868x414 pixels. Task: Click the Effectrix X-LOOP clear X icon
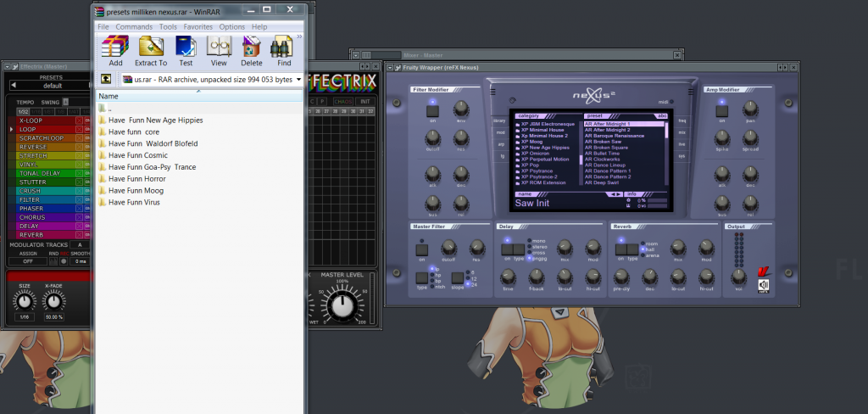(x=79, y=120)
